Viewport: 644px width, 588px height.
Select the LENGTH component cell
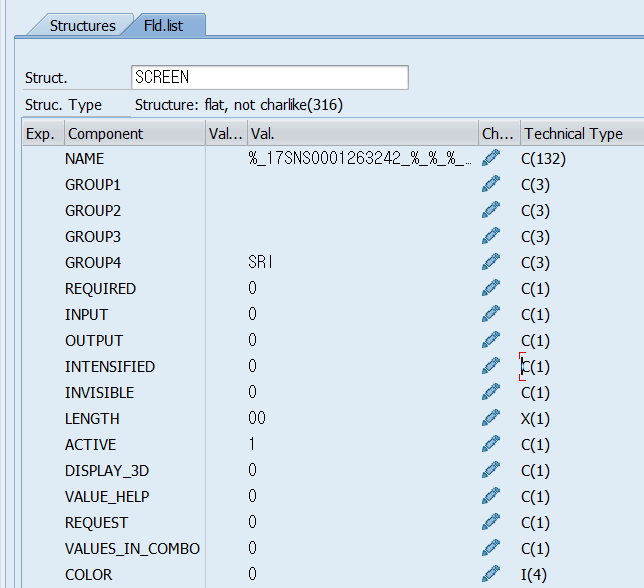tap(135, 419)
